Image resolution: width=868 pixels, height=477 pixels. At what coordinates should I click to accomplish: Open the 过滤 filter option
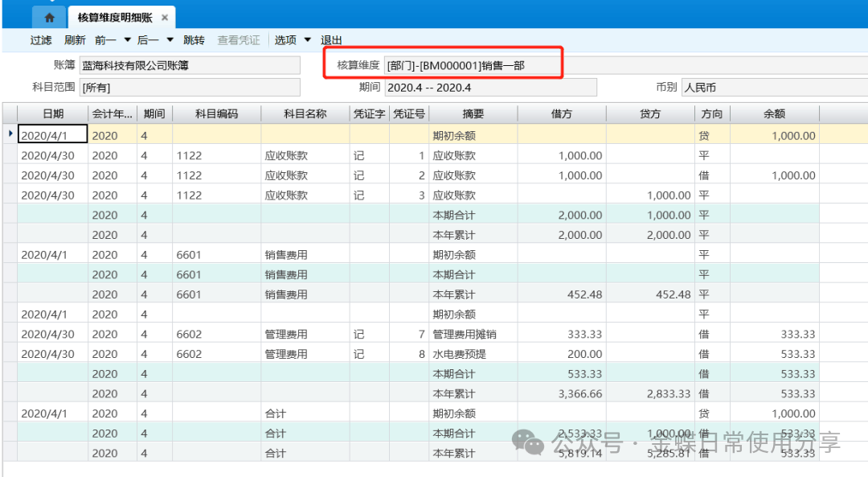[41, 40]
